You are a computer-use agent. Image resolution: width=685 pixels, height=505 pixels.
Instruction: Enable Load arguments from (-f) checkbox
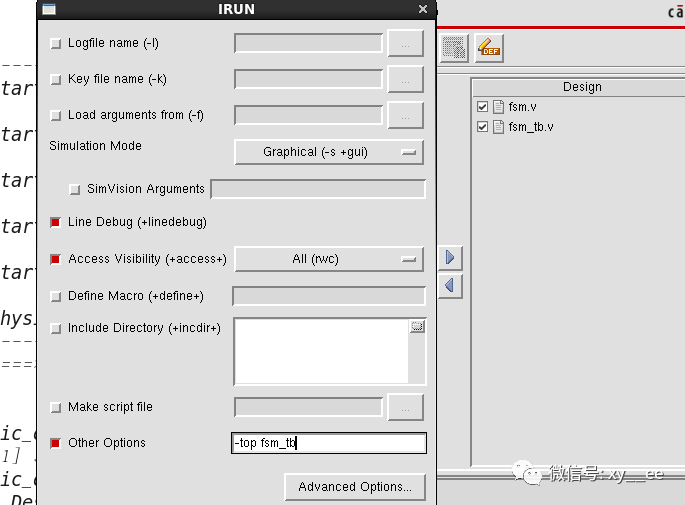coord(55,115)
